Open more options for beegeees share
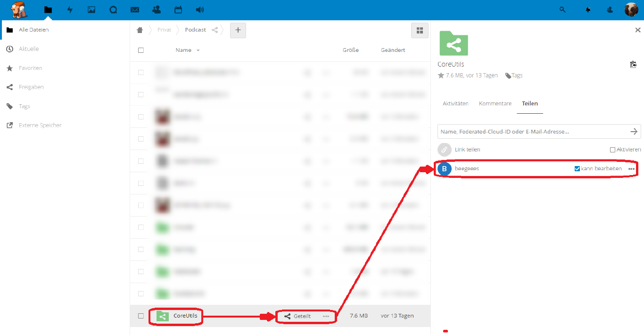The width and height of the screenshot is (644, 335). [x=631, y=169]
